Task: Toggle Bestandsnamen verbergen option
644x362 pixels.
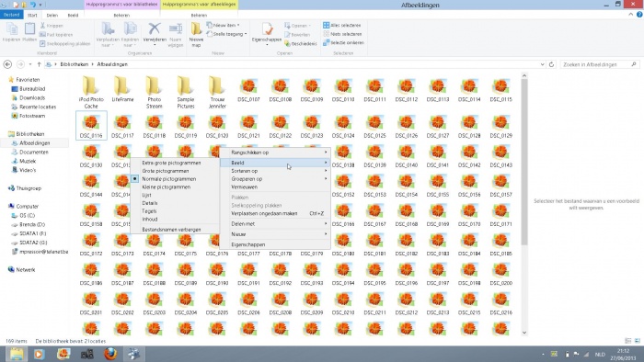Action: [171, 230]
